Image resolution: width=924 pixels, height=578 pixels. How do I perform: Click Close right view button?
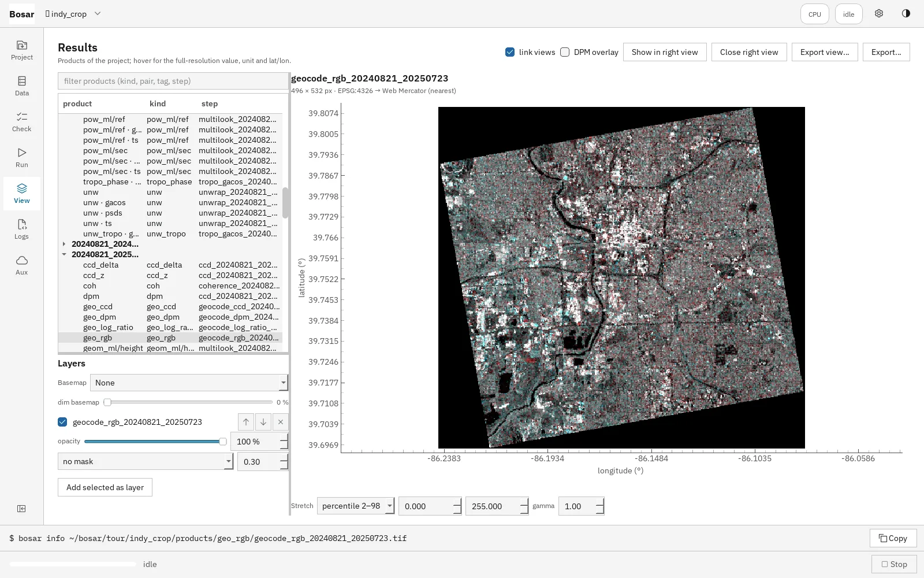click(749, 52)
